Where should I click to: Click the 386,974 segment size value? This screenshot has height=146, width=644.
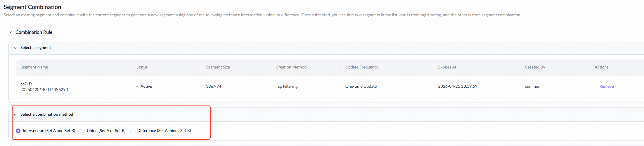[214, 87]
